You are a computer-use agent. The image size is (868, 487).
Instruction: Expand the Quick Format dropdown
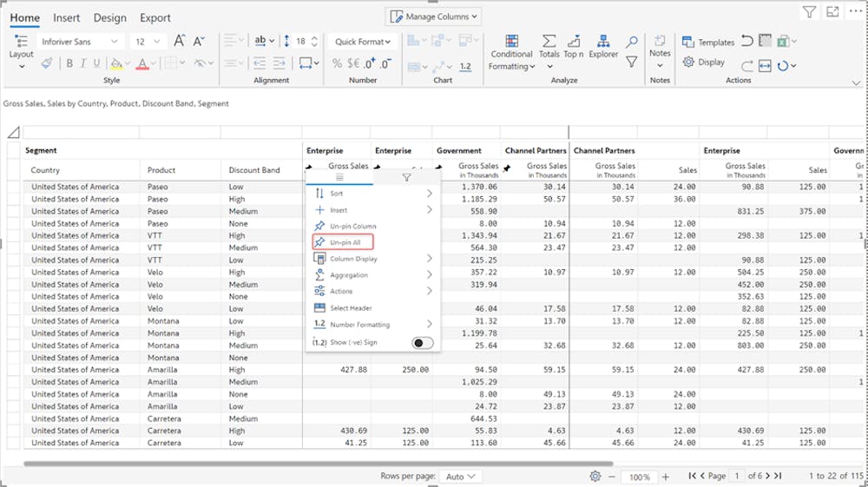tap(363, 42)
